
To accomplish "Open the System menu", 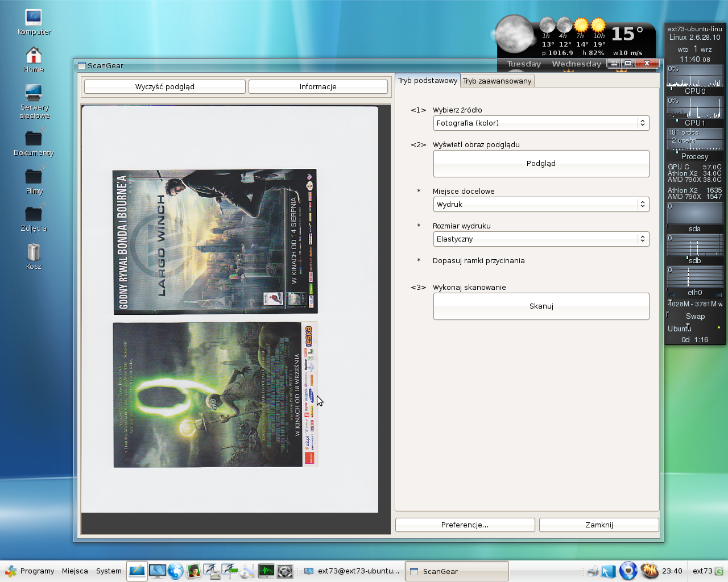I will click(109, 571).
